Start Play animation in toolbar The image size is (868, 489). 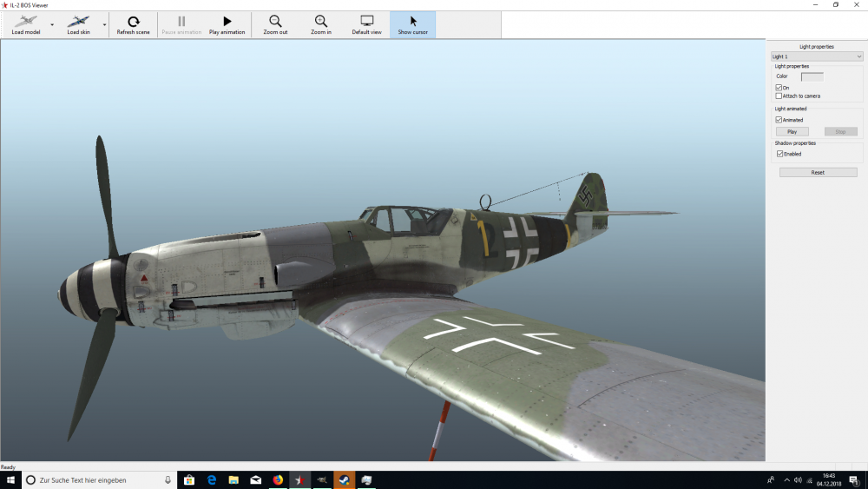tap(227, 25)
